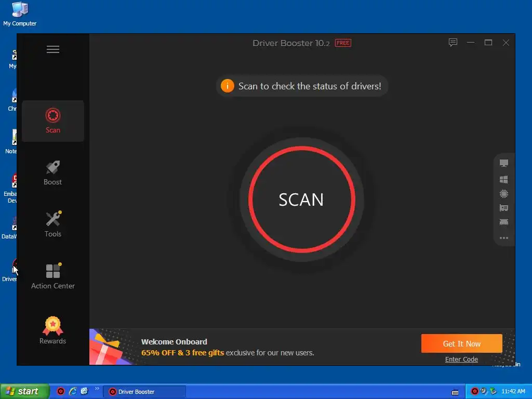Click the CPU chip icon in right-side panel
This screenshot has width=532, height=399.
[504, 194]
